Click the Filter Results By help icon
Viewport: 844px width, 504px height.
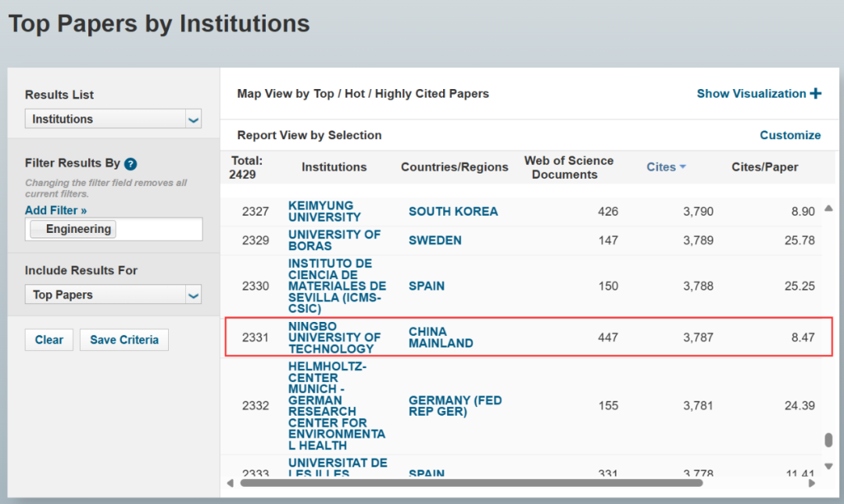click(x=131, y=163)
